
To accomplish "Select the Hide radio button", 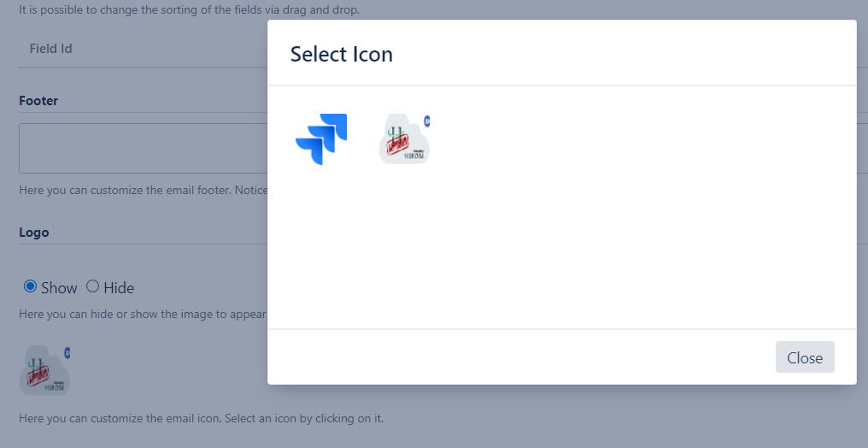I will pyautogui.click(x=93, y=286).
